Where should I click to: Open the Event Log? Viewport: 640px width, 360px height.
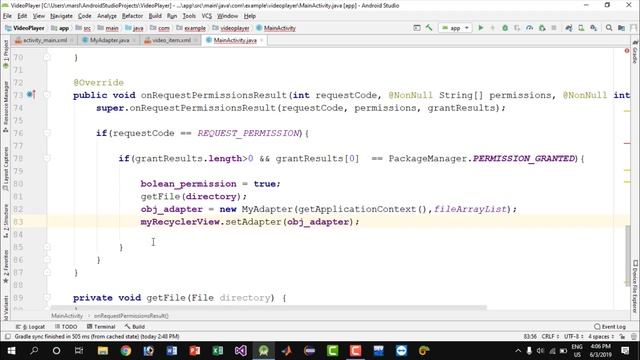[610, 327]
